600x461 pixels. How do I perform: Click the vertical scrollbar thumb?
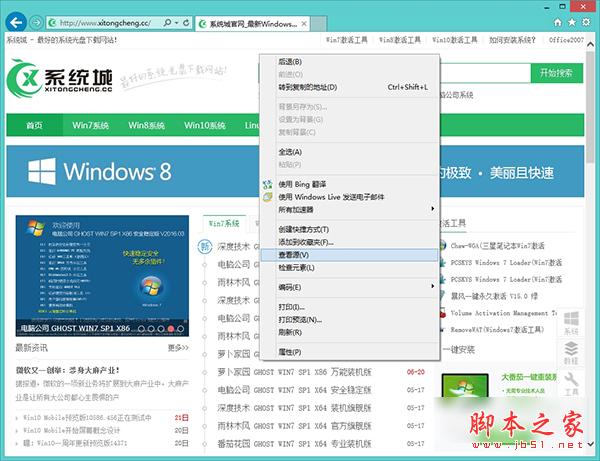click(x=590, y=107)
